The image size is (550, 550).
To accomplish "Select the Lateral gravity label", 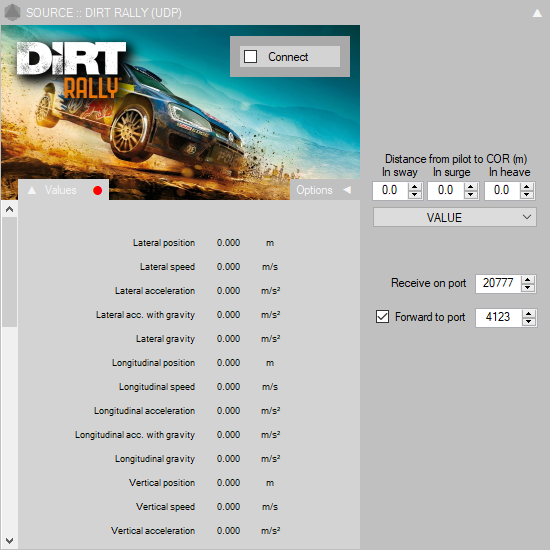I will (166, 339).
